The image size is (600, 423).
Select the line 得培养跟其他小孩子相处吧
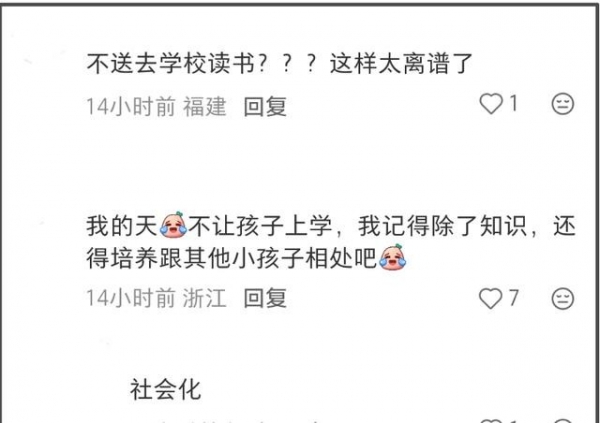click(246, 258)
